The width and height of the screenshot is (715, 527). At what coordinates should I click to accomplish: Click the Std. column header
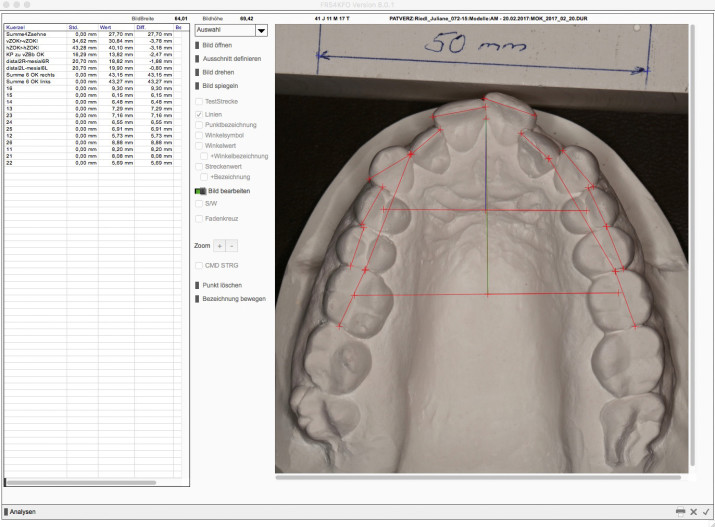83,27
